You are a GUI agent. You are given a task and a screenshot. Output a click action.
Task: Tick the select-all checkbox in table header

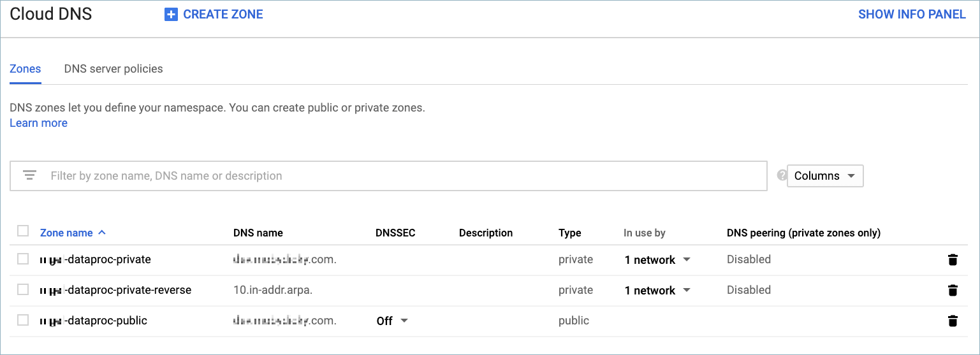23,231
